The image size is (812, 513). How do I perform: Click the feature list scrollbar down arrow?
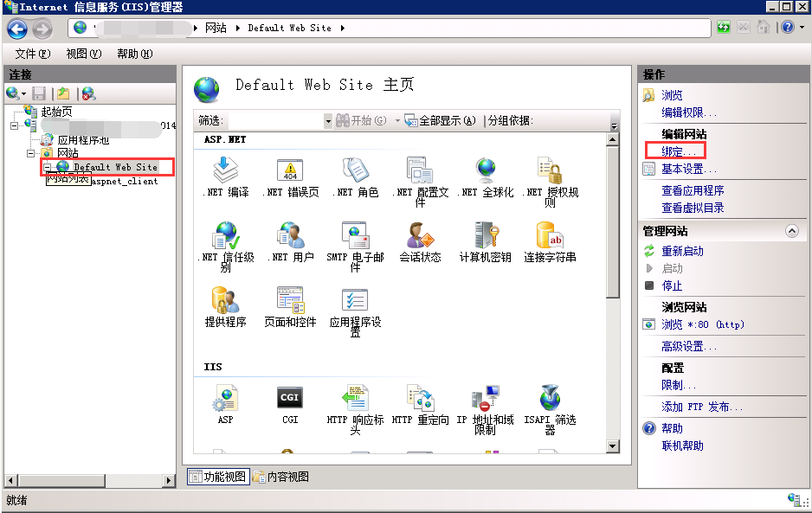613,446
